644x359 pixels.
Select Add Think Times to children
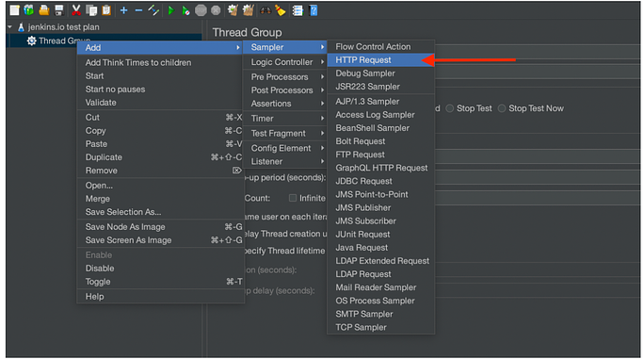point(160,62)
